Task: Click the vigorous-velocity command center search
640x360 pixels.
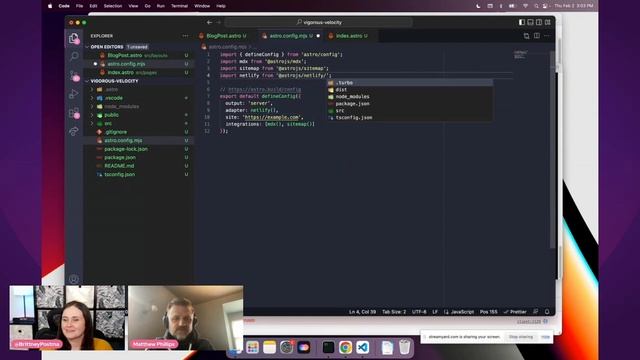Action: (x=319, y=22)
